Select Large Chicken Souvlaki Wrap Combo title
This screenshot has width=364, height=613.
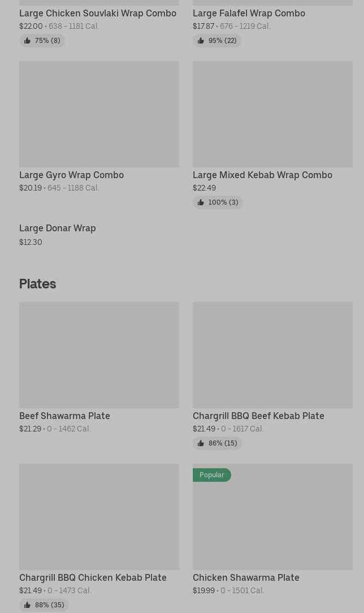pos(98,14)
